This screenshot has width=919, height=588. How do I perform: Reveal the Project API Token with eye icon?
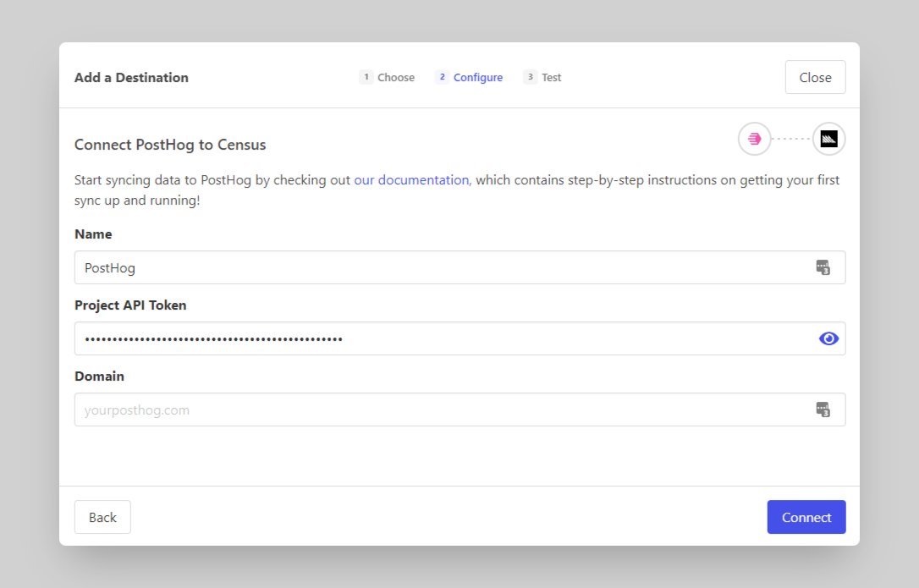click(828, 338)
